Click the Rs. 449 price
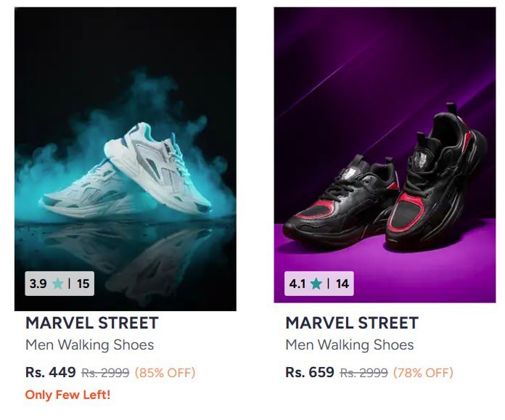Screen dimensions: 505x420 (x=51, y=373)
